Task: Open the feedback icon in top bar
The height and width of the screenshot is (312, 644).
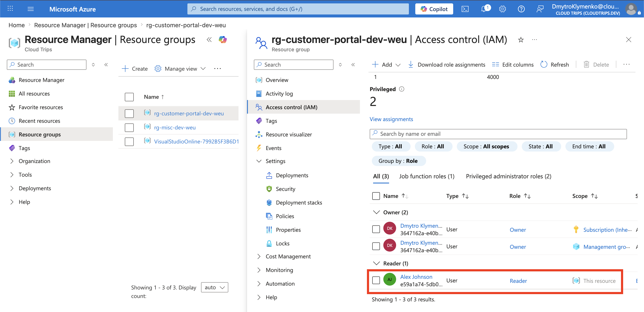Action: click(540, 9)
